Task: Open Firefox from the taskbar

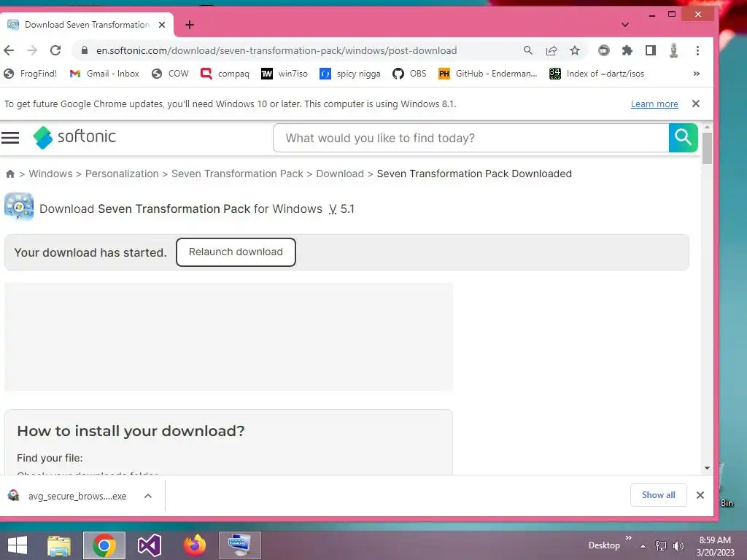Action: [195, 545]
